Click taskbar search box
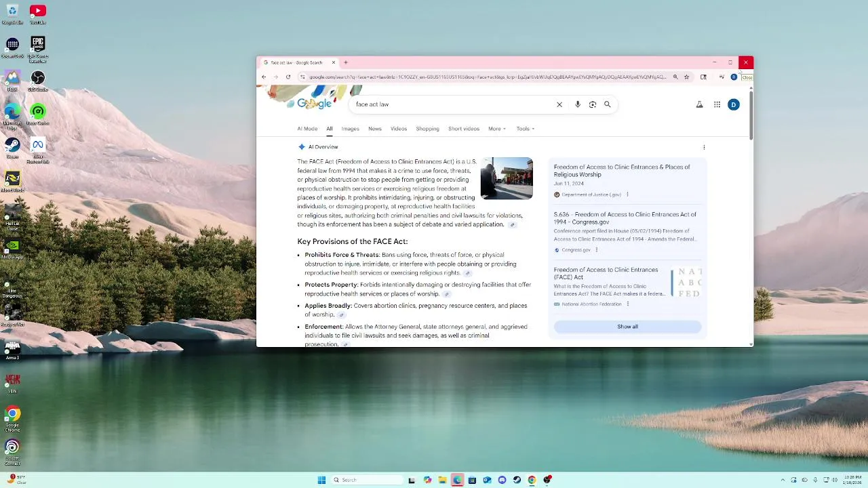868x488 pixels. click(x=366, y=480)
